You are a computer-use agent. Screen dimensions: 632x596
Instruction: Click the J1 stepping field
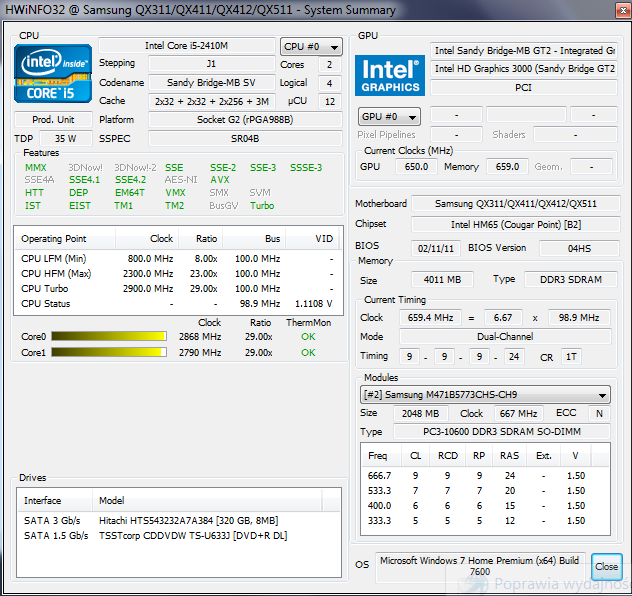[212, 64]
